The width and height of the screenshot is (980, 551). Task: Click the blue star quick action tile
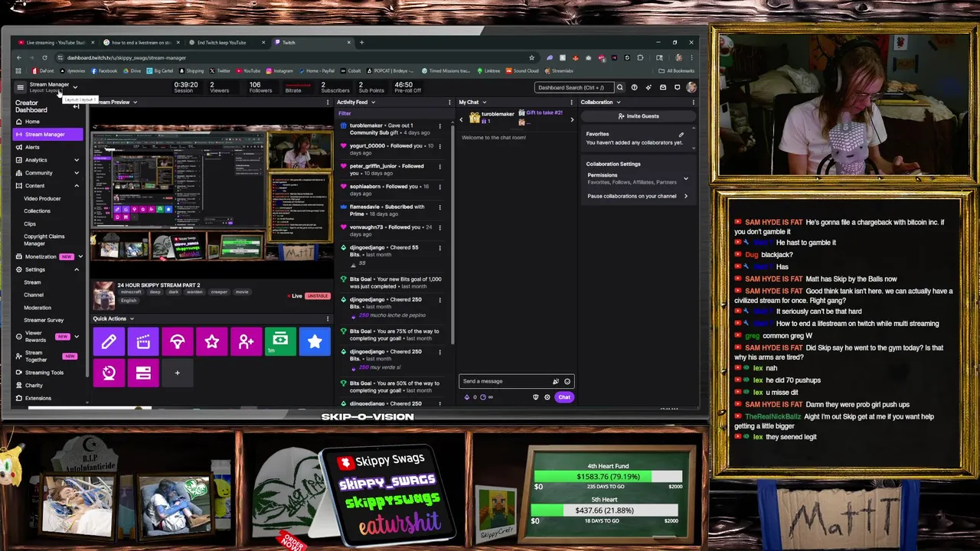click(x=315, y=342)
